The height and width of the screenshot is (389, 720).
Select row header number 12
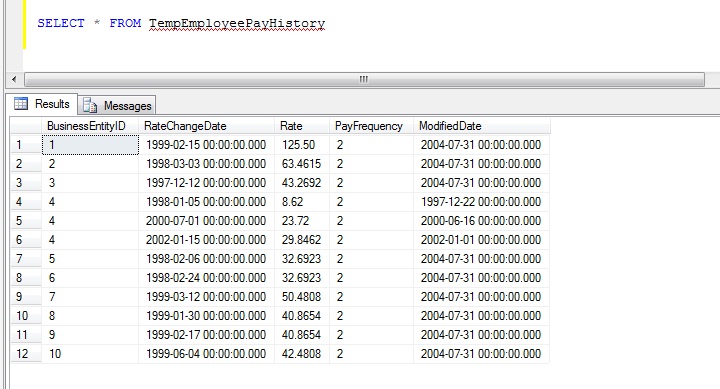coord(26,354)
